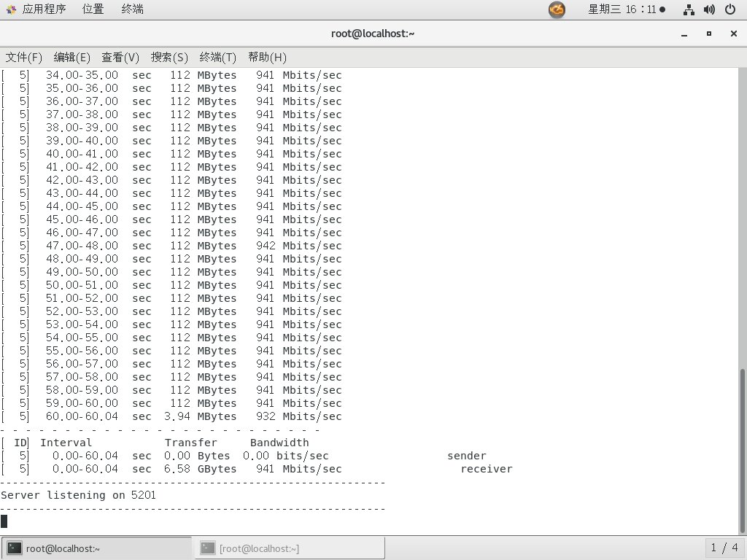Click the 终端 app menu in top panel
The image size is (747, 560).
[x=132, y=9]
